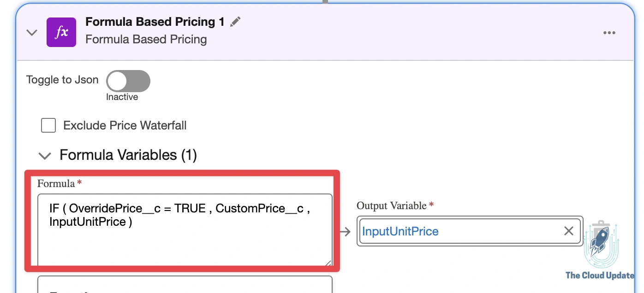This screenshot has width=644, height=293.
Task: Collapse the Formula Variables section
Action: (45, 156)
